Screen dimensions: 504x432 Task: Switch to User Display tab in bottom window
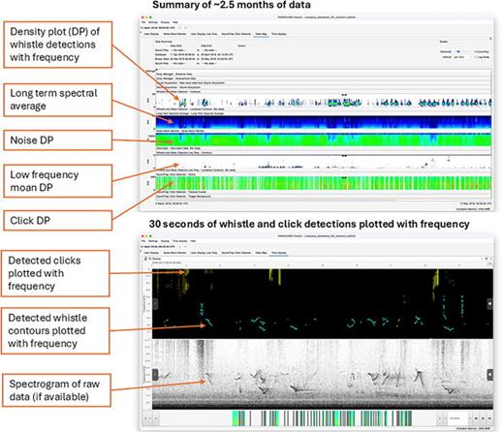151,253
